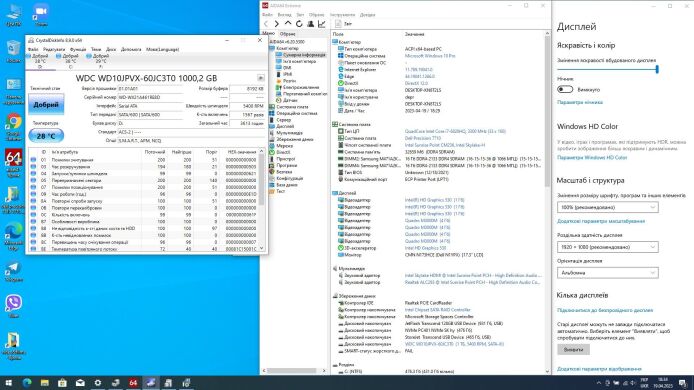Open AIDA64 Файл menu
This screenshot has width=694, height=390.
[x=267, y=15]
